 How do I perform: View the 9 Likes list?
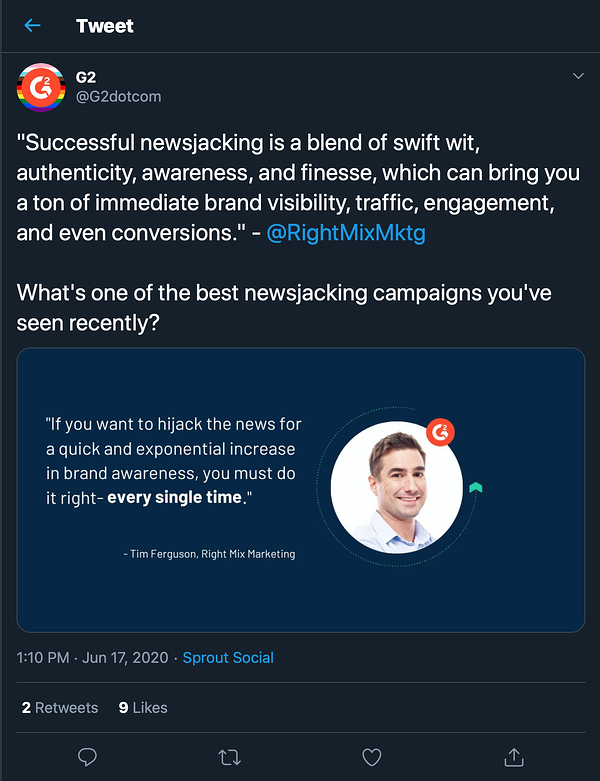pyautogui.click(x=143, y=708)
